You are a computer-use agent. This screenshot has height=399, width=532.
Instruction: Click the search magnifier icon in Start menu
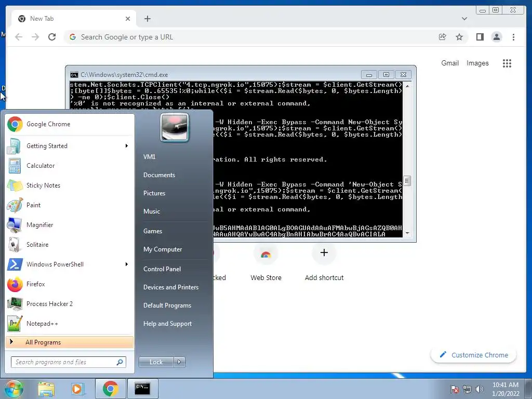tap(119, 362)
